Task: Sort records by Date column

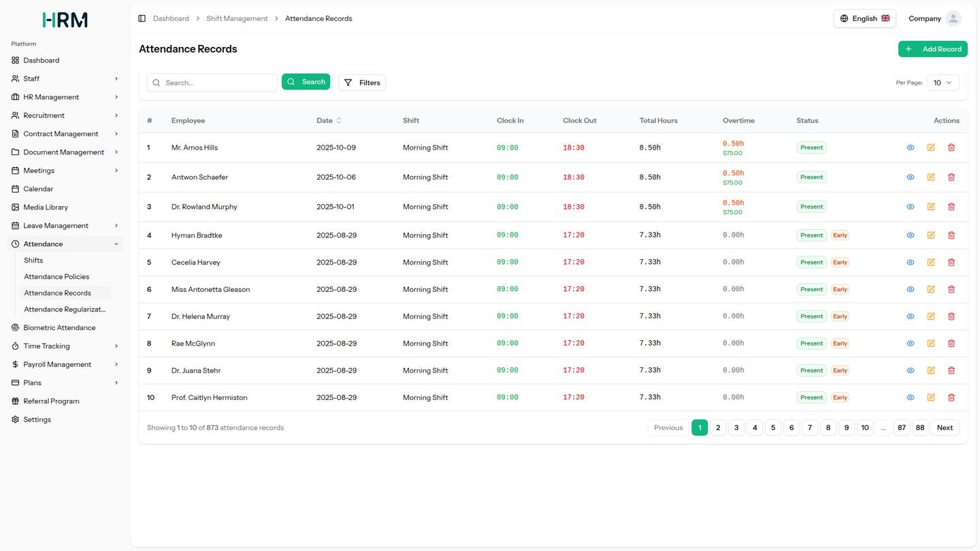Action: (329, 120)
